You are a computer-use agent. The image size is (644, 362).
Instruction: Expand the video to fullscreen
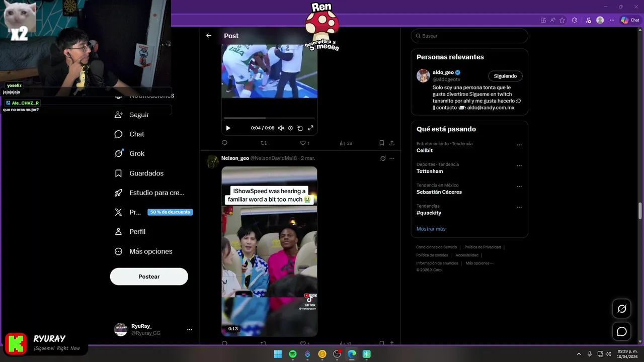310,128
